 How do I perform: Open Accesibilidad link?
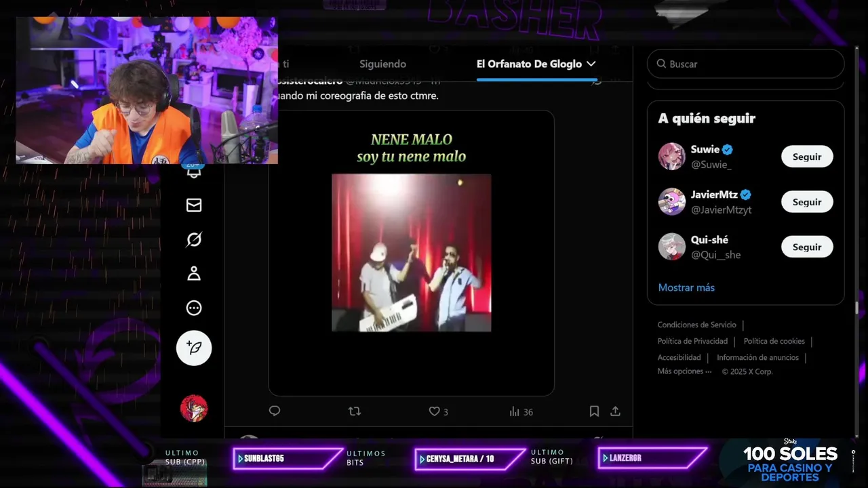pyautogui.click(x=679, y=357)
